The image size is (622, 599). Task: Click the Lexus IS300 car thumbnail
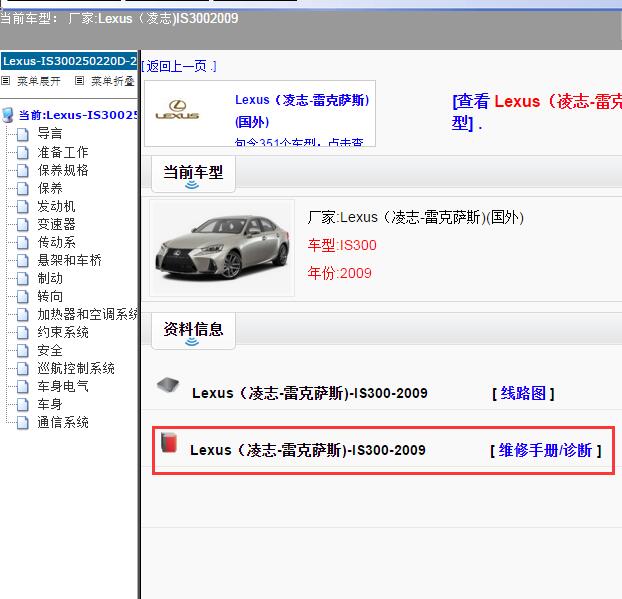tap(222, 248)
